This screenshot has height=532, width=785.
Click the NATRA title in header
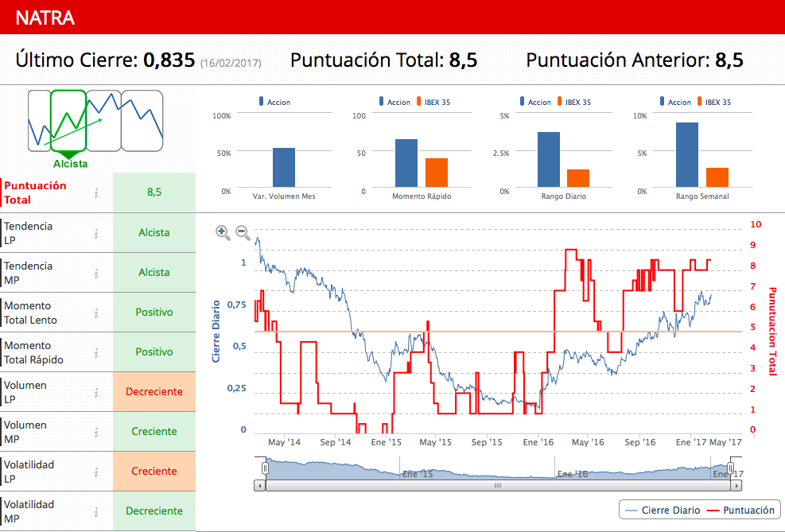pos(45,18)
